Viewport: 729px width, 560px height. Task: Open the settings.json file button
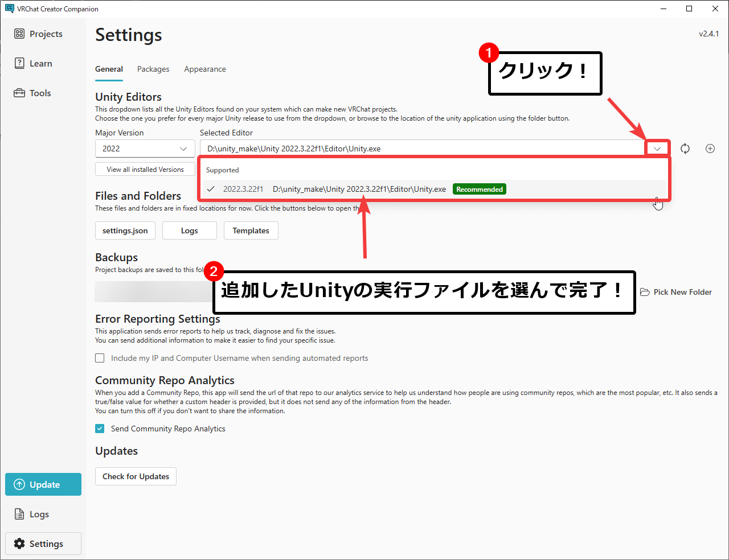coord(125,230)
